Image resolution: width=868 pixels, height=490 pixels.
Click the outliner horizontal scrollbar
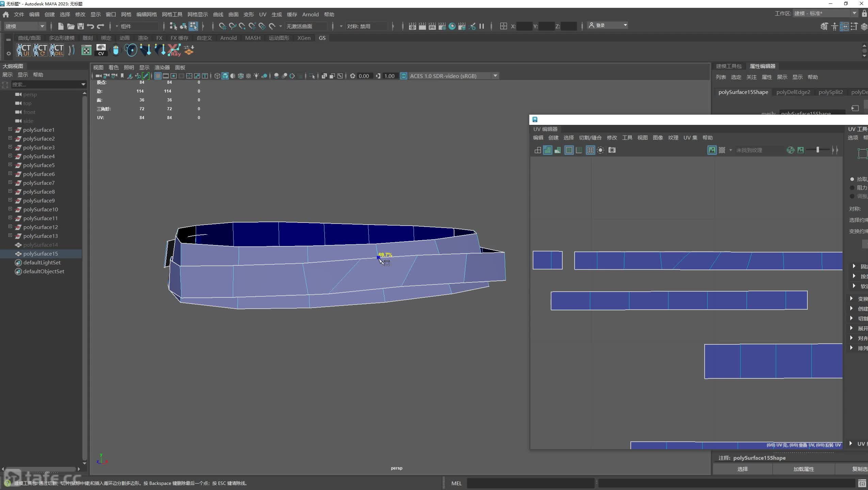[x=40, y=469]
